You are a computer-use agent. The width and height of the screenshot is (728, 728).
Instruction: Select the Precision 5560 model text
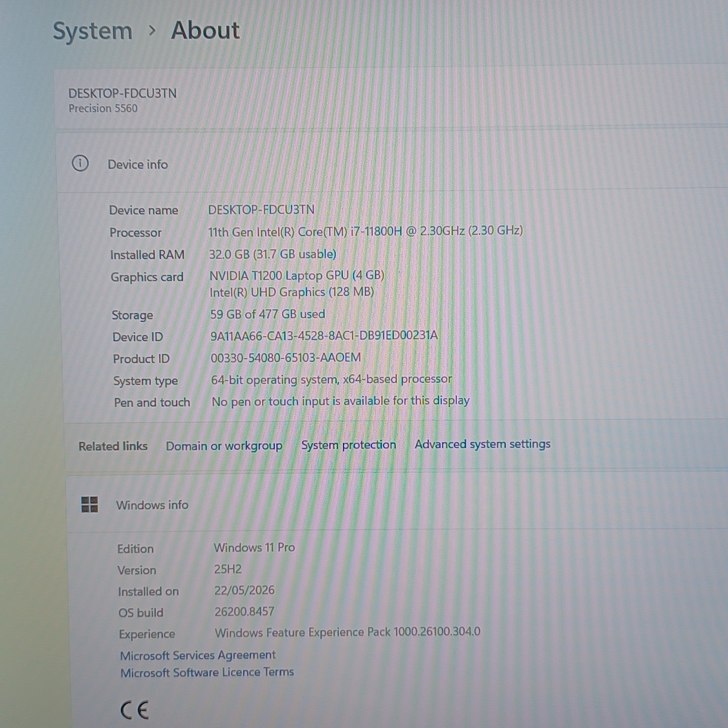pos(103,108)
